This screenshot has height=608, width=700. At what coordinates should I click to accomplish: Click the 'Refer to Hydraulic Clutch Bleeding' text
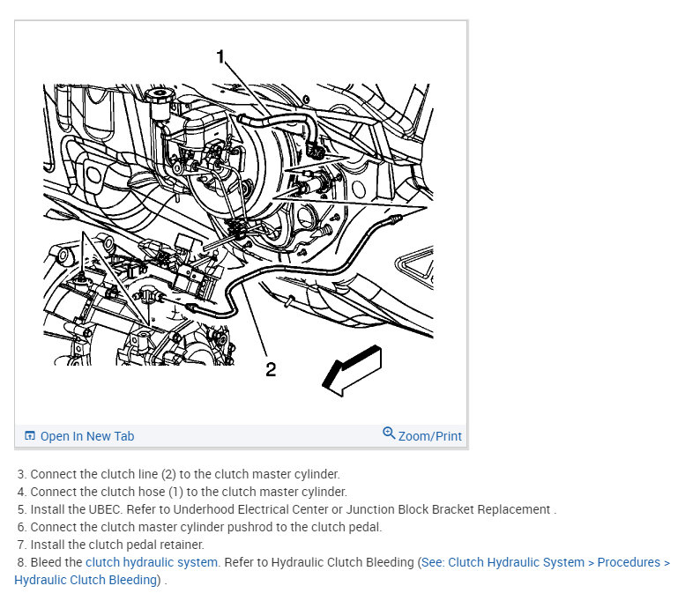tap(319, 562)
